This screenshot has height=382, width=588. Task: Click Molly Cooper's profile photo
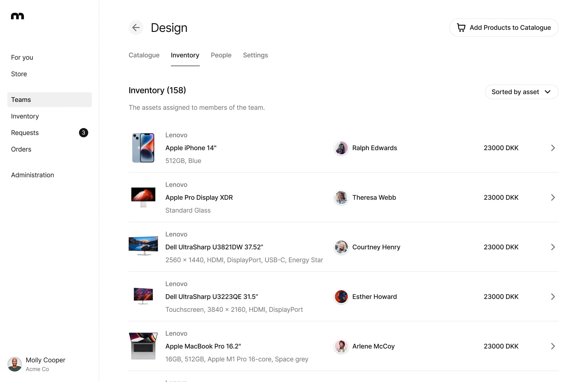point(15,364)
